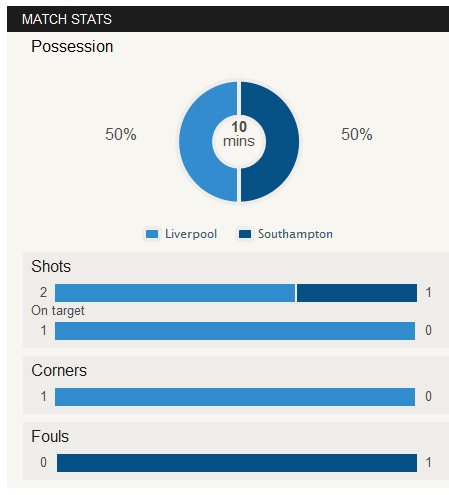Click the On target bar

point(235,331)
